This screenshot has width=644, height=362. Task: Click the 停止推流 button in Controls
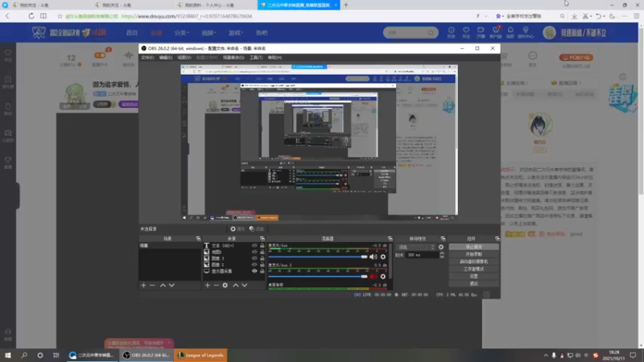(473, 247)
